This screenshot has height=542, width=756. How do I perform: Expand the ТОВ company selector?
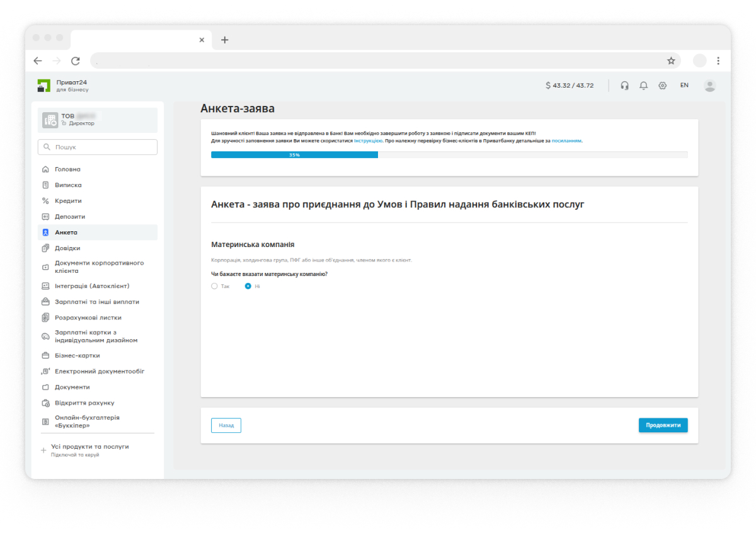click(98, 120)
